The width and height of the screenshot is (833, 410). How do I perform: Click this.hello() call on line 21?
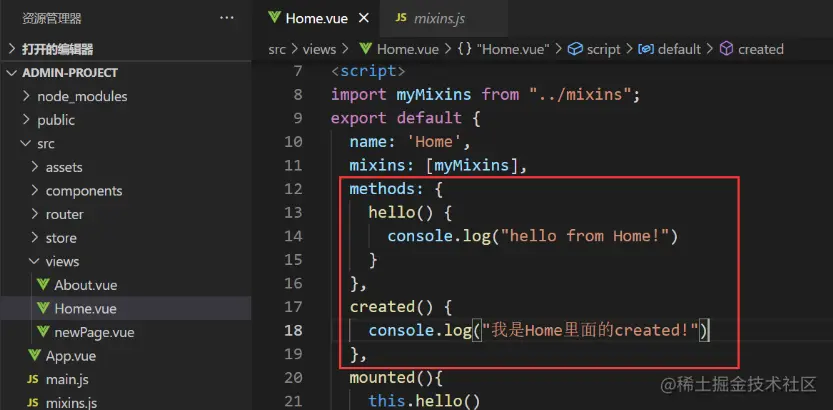(424, 400)
